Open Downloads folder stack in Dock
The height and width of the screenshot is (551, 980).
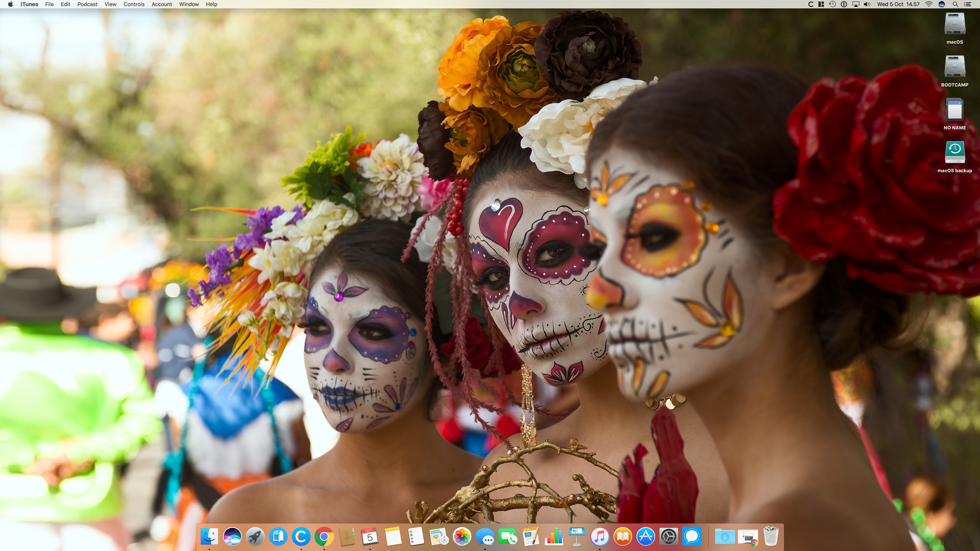point(725,536)
